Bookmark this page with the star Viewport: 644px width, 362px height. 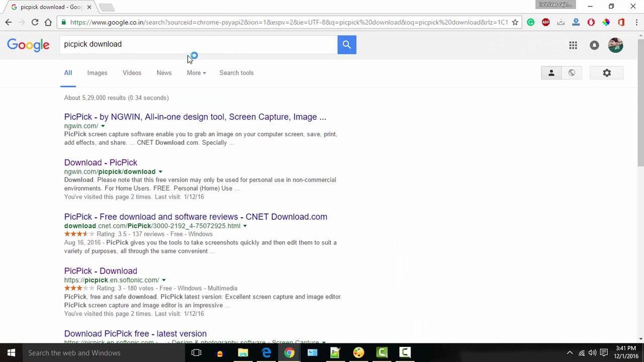pos(515,22)
